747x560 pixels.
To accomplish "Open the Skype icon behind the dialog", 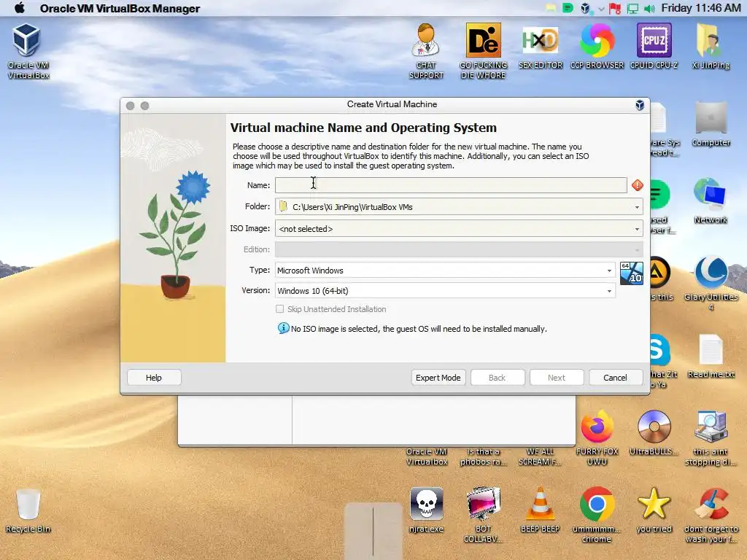I will click(x=659, y=351).
